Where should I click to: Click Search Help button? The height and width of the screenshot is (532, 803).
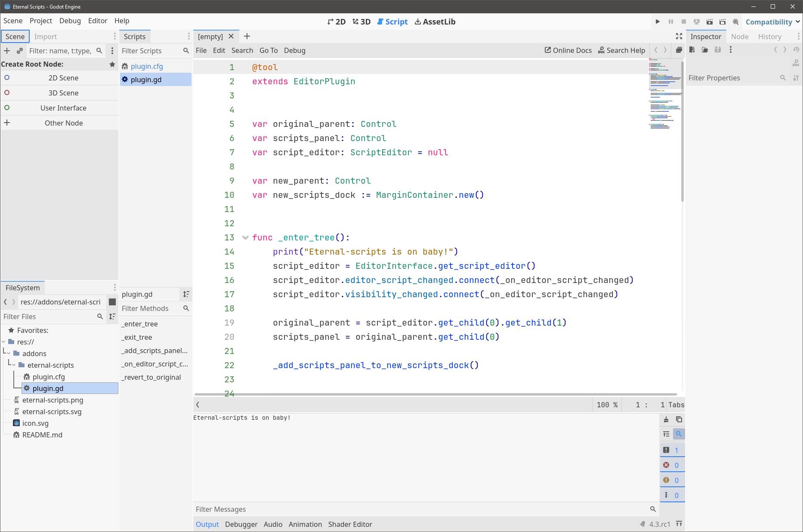pos(621,50)
